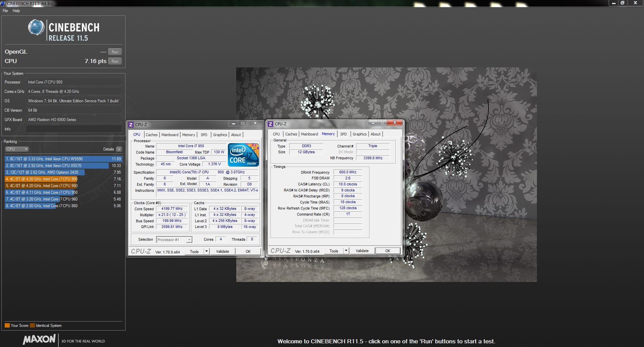Screen dimensions: 644x347
Task: Select SPD tab in right CPU-Z window
Action: pyautogui.click(x=343, y=134)
